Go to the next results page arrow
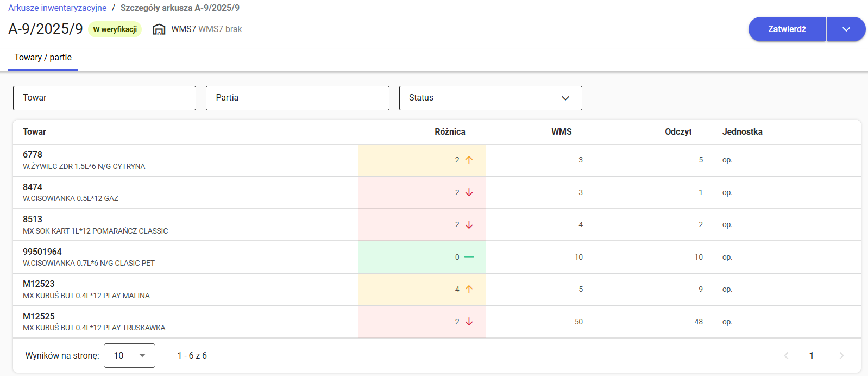The image size is (868, 376). pos(841,355)
